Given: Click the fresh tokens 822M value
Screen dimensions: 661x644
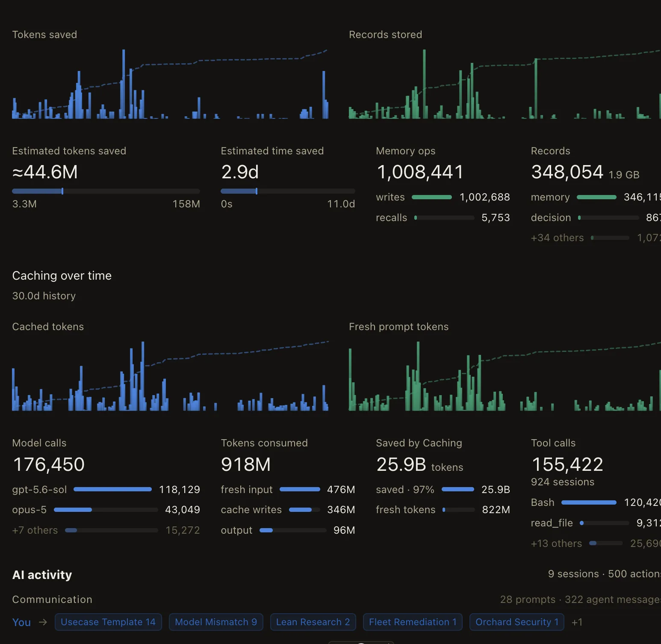Looking at the screenshot, I should (x=496, y=510).
